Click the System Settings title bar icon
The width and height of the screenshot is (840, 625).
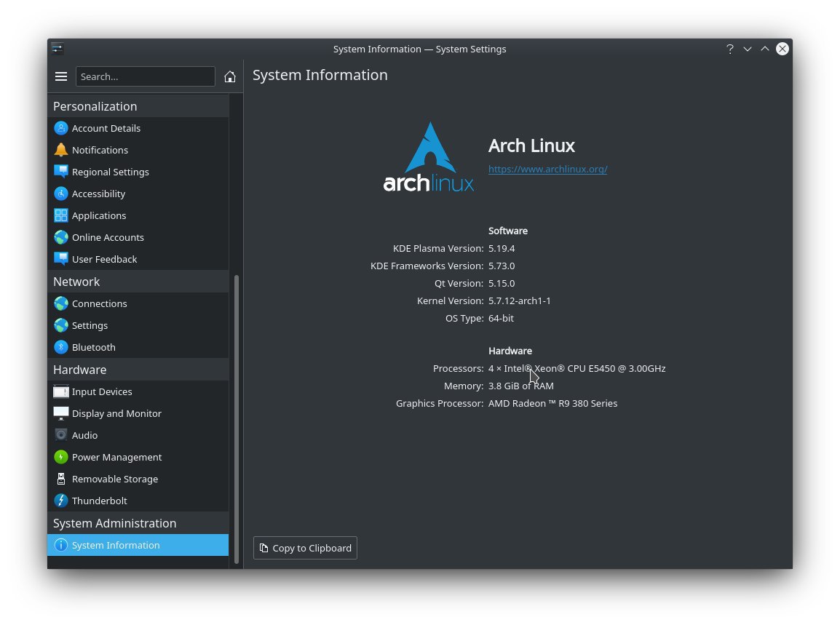click(x=58, y=49)
